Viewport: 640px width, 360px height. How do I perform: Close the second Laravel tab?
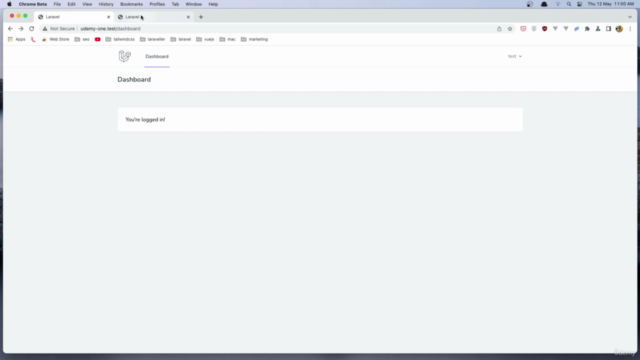coord(188,17)
